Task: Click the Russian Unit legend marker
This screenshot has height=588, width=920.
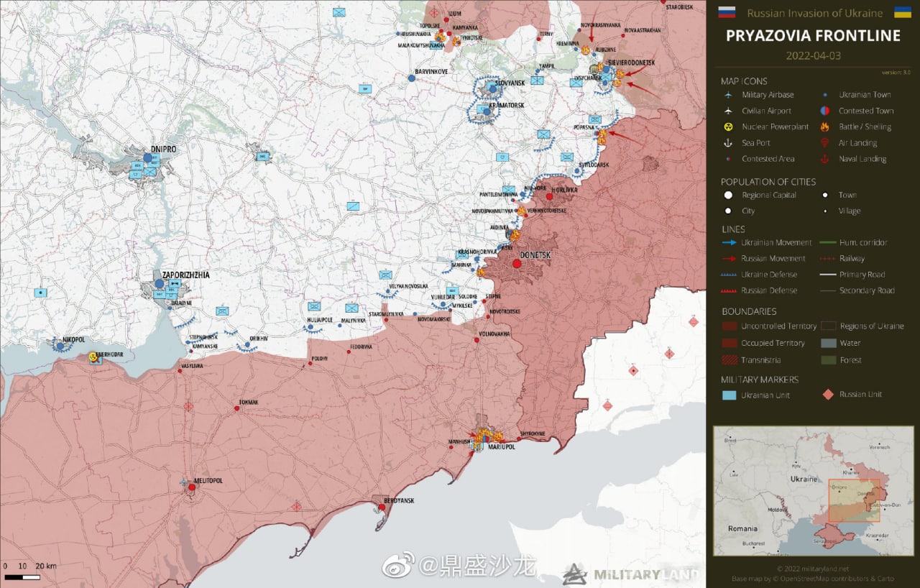Action: click(x=828, y=394)
